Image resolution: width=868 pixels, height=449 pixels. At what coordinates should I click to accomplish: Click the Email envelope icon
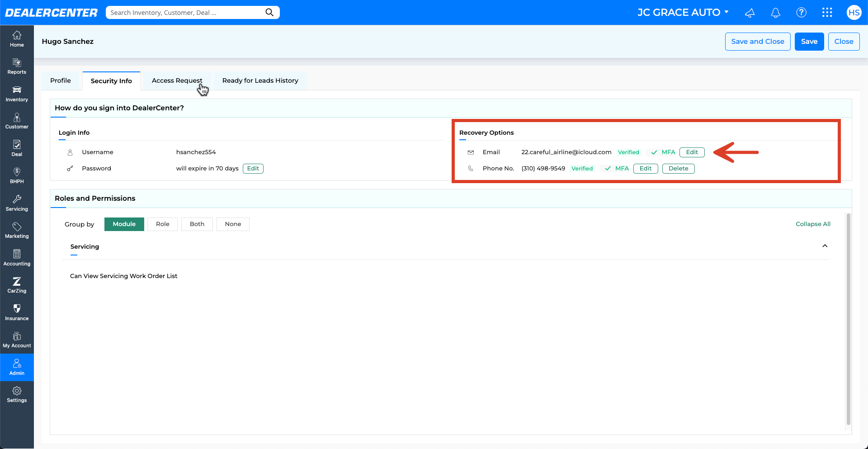point(471,152)
